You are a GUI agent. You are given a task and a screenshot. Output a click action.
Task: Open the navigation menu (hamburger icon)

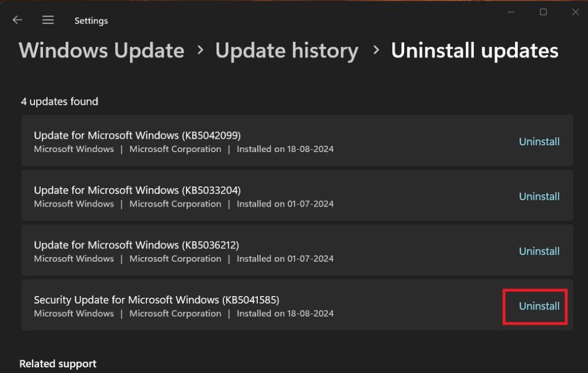coord(48,20)
